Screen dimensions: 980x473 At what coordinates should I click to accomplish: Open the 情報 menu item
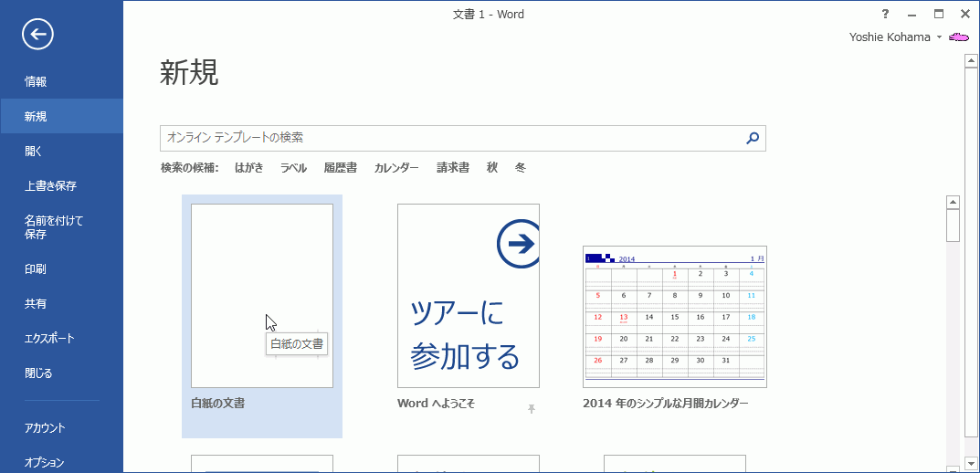point(61,81)
